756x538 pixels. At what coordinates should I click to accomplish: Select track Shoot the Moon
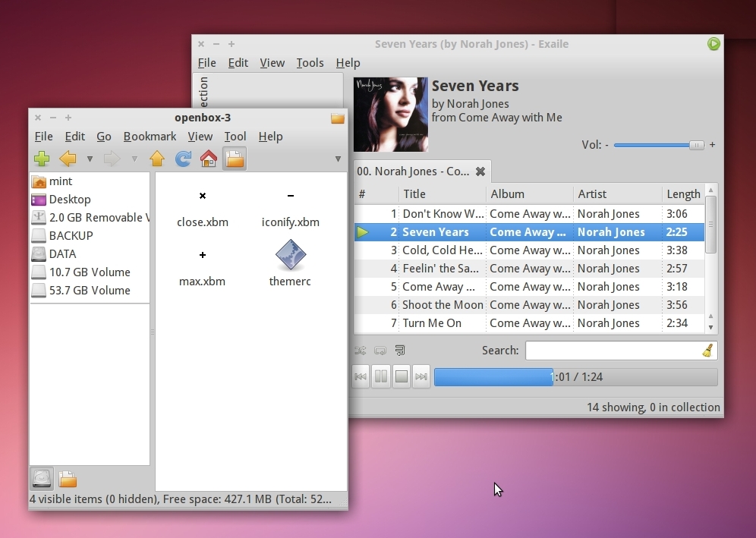click(x=529, y=305)
